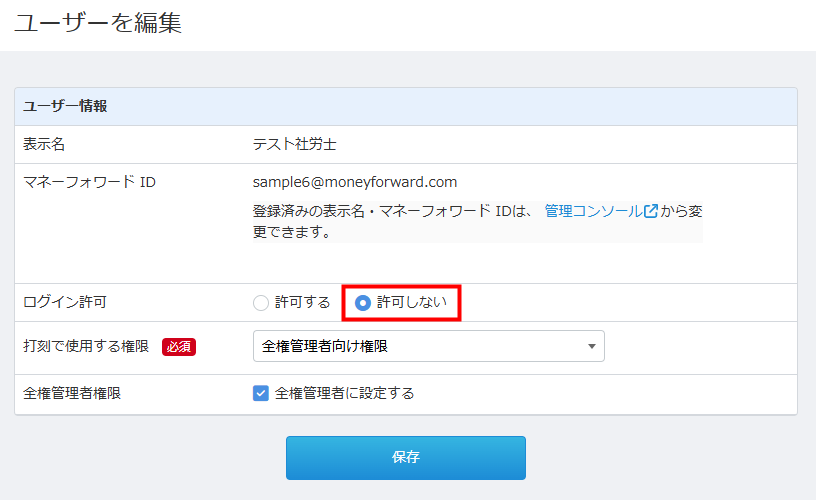816x500 pixels.
Task: Click the sample6@moneyforward.com email text
Action: pos(355,182)
